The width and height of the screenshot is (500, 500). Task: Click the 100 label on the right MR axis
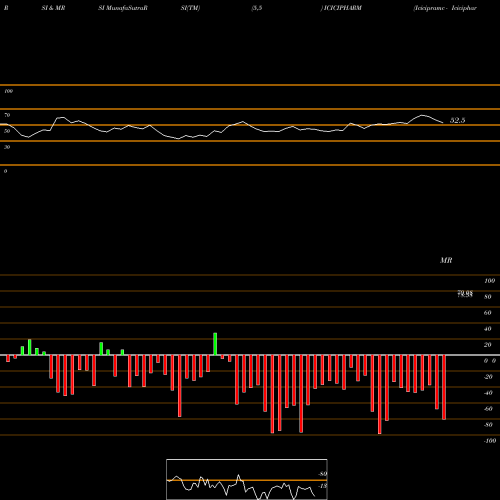point(489,281)
